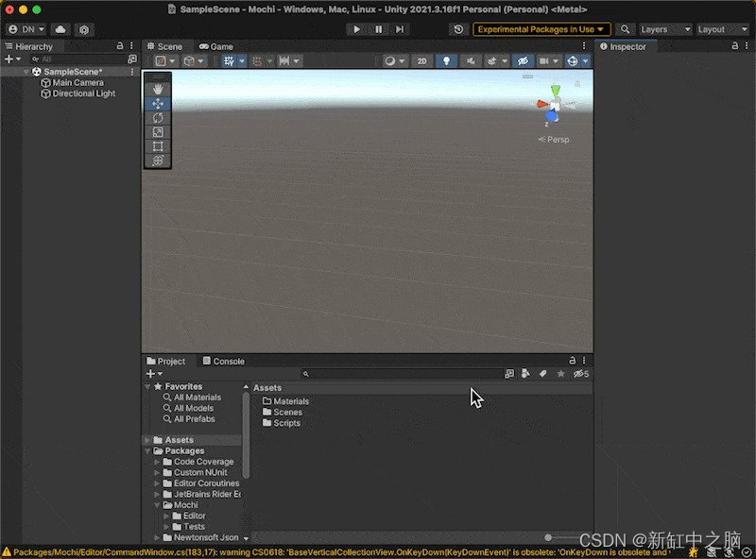Focus the Hierarchy search field
756x559 pixels.
(x=77, y=59)
